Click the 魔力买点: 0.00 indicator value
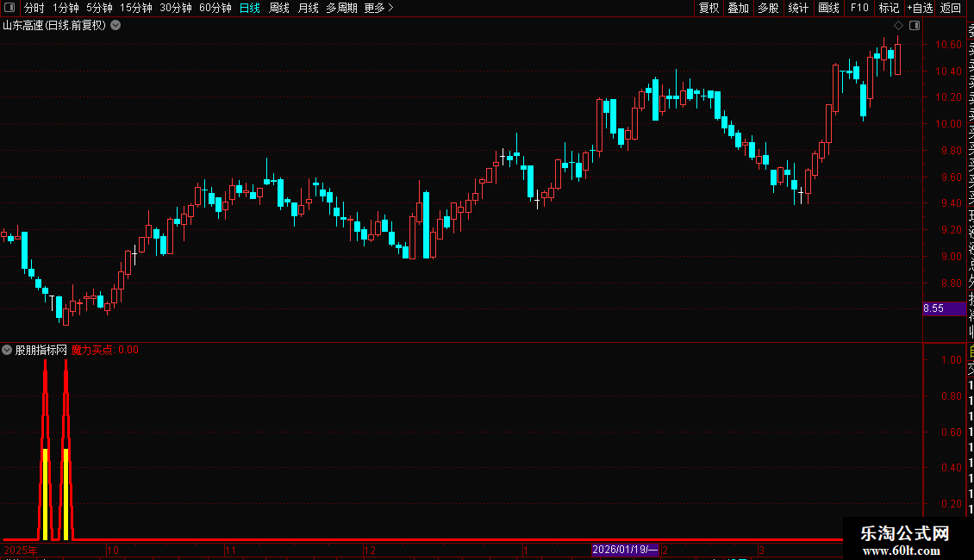 (105, 350)
